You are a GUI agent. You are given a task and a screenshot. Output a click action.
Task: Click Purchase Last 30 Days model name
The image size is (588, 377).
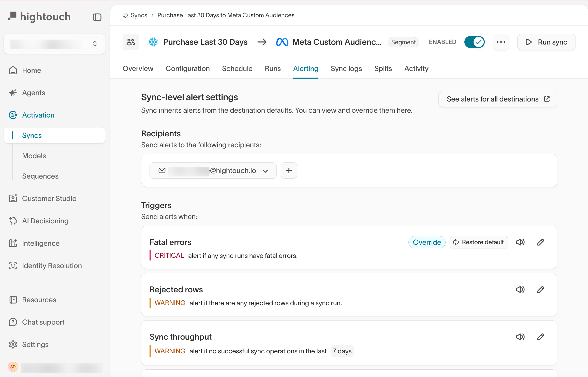(x=205, y=42)
